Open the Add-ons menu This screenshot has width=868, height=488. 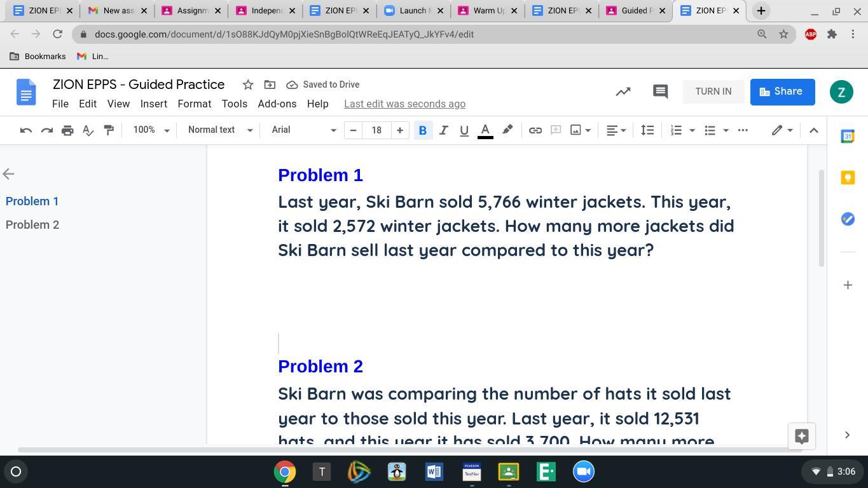tap(277, 104)
